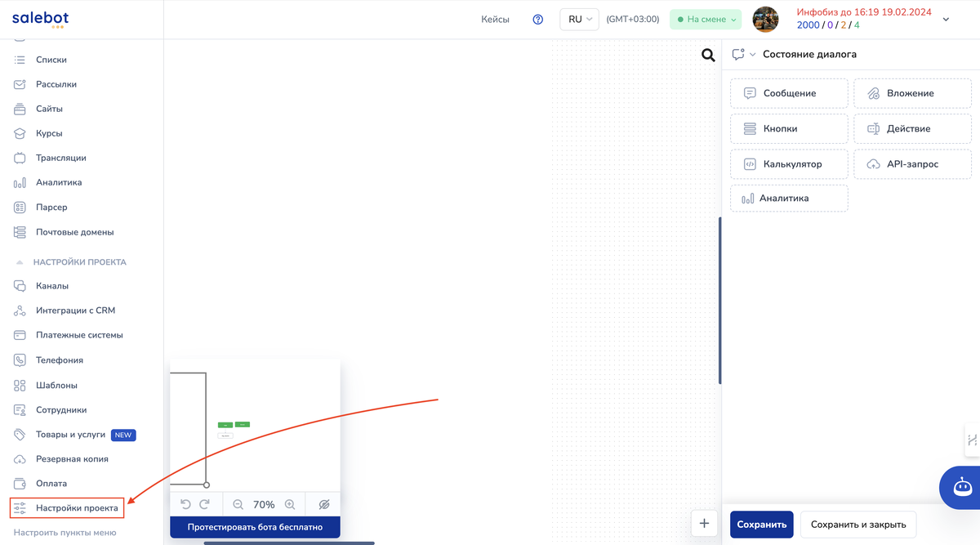
Task: Add a Калькулятор block
Action: click(789, 164)
